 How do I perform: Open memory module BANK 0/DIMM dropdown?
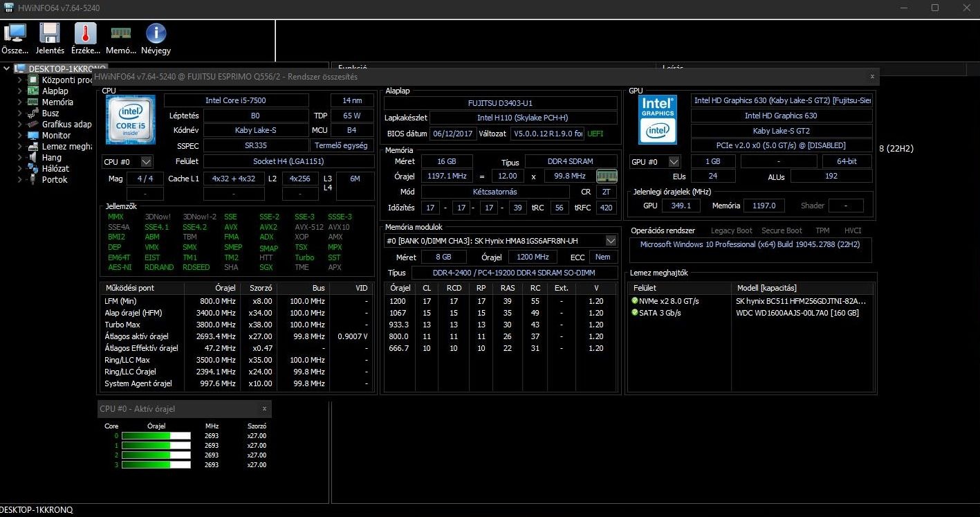[x=501, y=241]
